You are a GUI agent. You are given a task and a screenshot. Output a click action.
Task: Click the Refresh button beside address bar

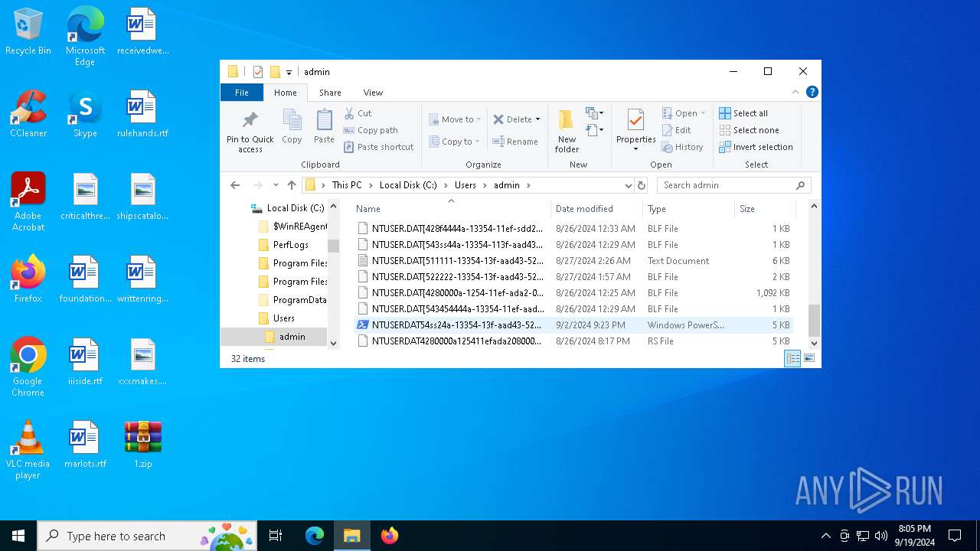point(642,185)
